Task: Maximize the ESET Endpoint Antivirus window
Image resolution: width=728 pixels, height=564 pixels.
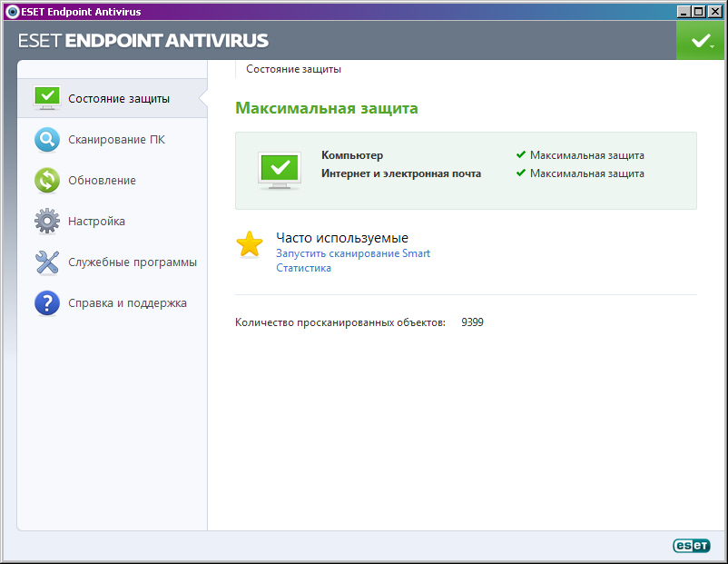Action: [x=699, y=12]
